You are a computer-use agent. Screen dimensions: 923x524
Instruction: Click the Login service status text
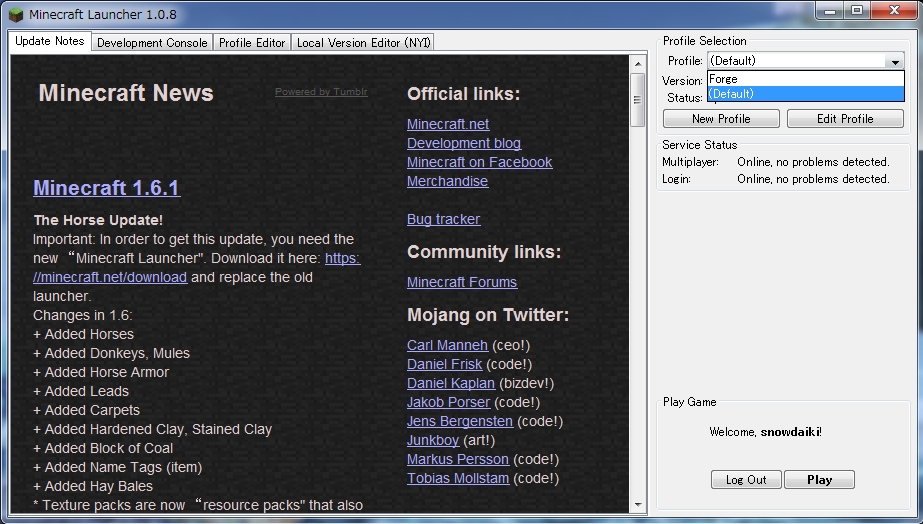(x=813, y=179)
